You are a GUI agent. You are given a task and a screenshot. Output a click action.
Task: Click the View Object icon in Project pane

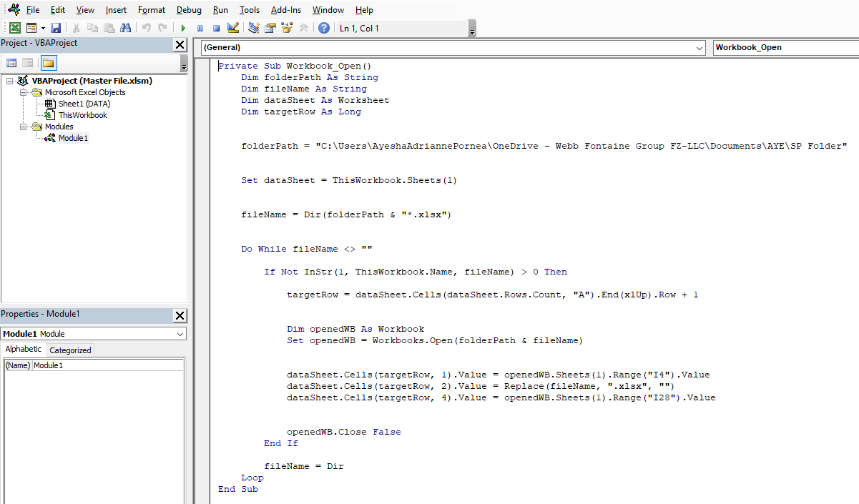28,63
